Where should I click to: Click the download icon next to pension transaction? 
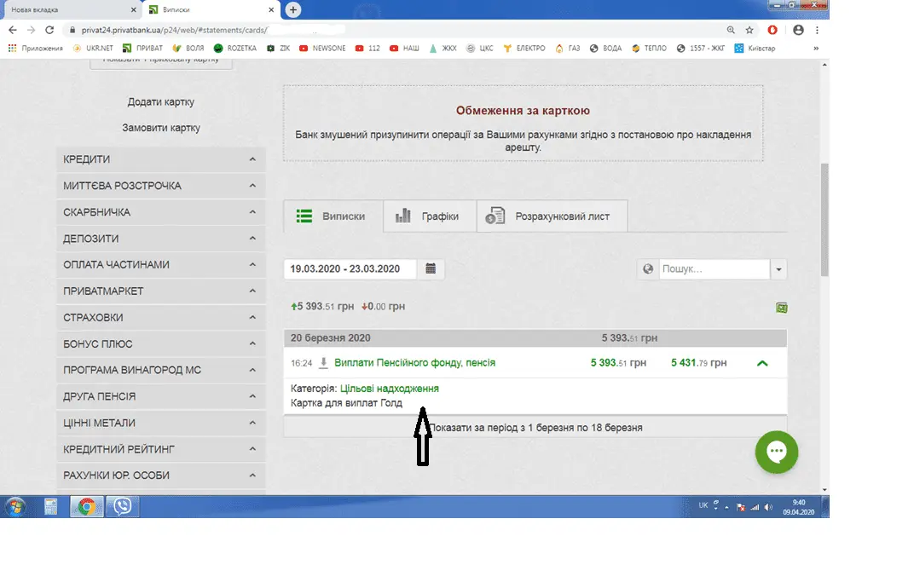[323, 363]
